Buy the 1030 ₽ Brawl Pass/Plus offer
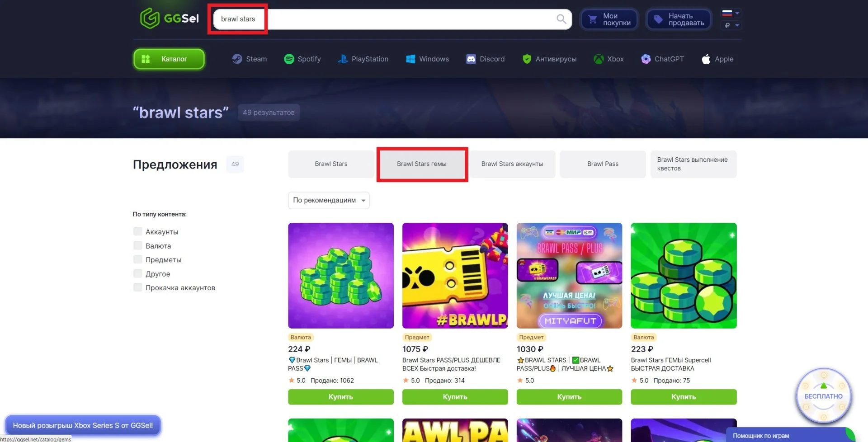This screenshot has height=442, width=868. click(x=569, y=397)
